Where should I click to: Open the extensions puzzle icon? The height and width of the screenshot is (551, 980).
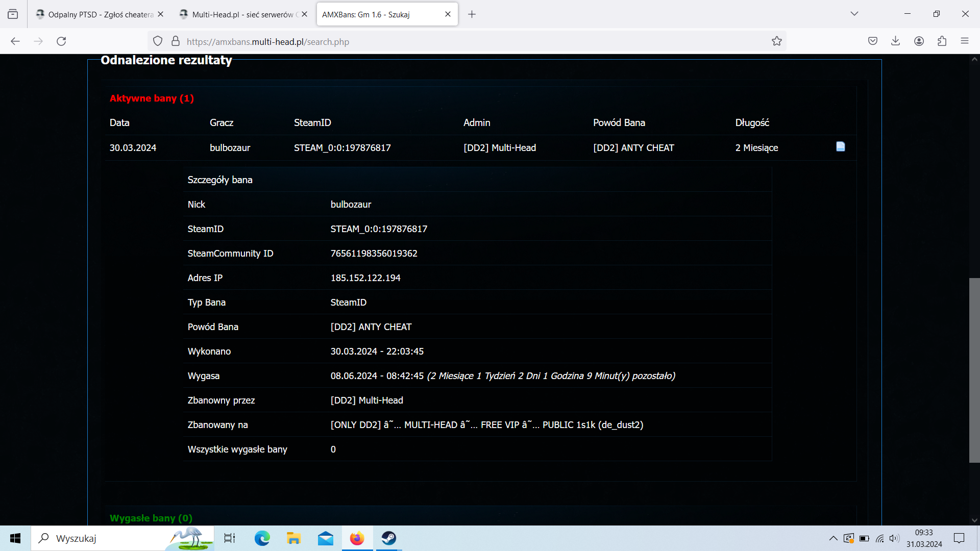point(942,41)
